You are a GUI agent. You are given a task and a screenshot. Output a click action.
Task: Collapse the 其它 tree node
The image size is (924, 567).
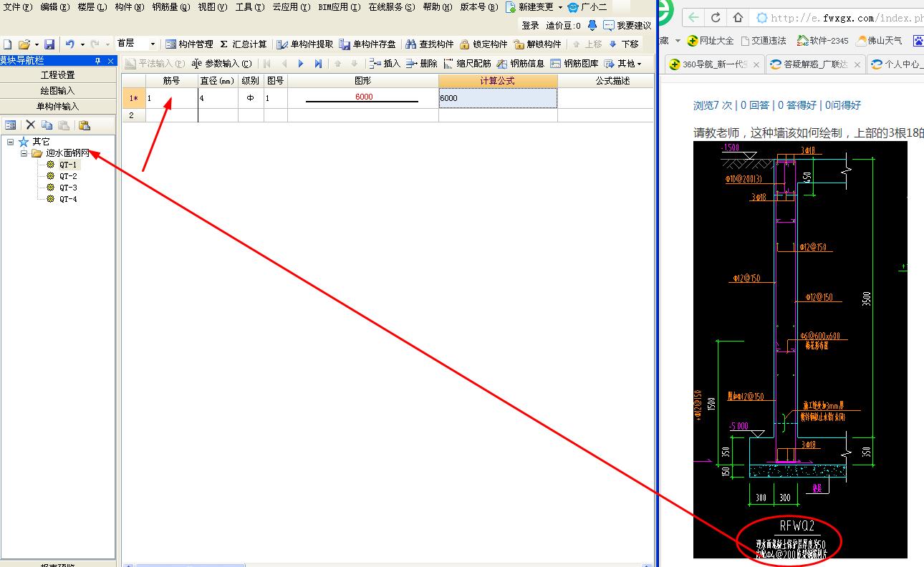tap(10, 142)
